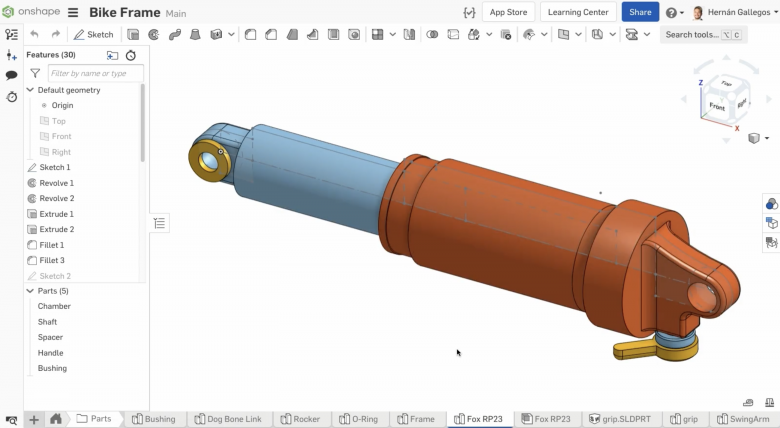
Task: Add a new tab with plus icon
Action: (x=34, y=420)
